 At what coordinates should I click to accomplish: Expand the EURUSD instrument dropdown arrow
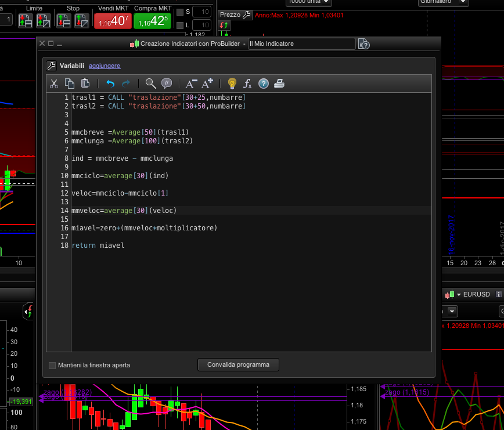[458, 294]
